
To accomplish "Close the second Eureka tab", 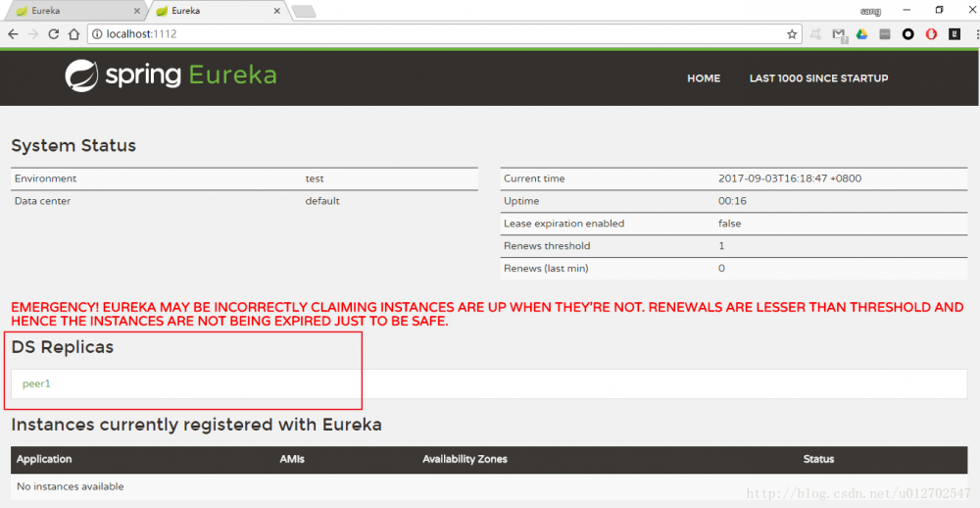I will 277,11.
